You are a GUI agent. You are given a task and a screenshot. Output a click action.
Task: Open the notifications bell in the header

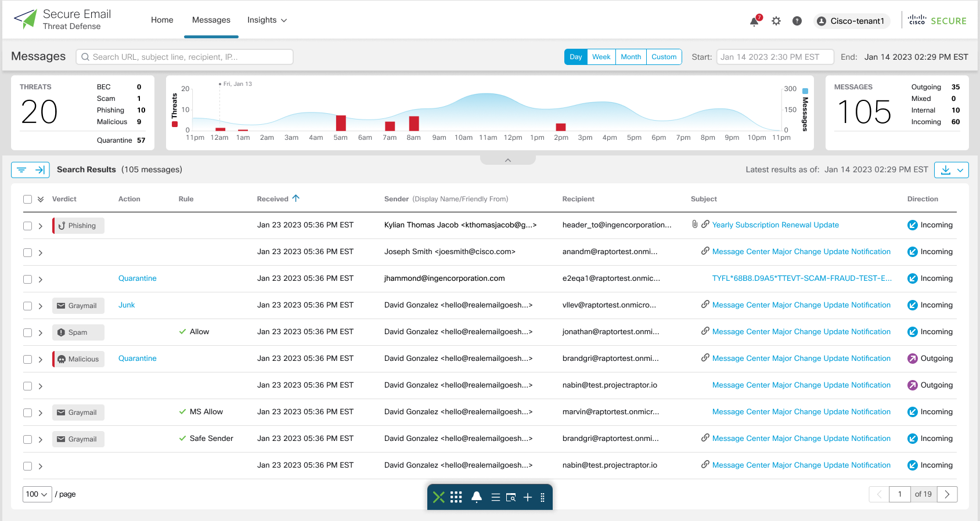[x=754, y=21]
